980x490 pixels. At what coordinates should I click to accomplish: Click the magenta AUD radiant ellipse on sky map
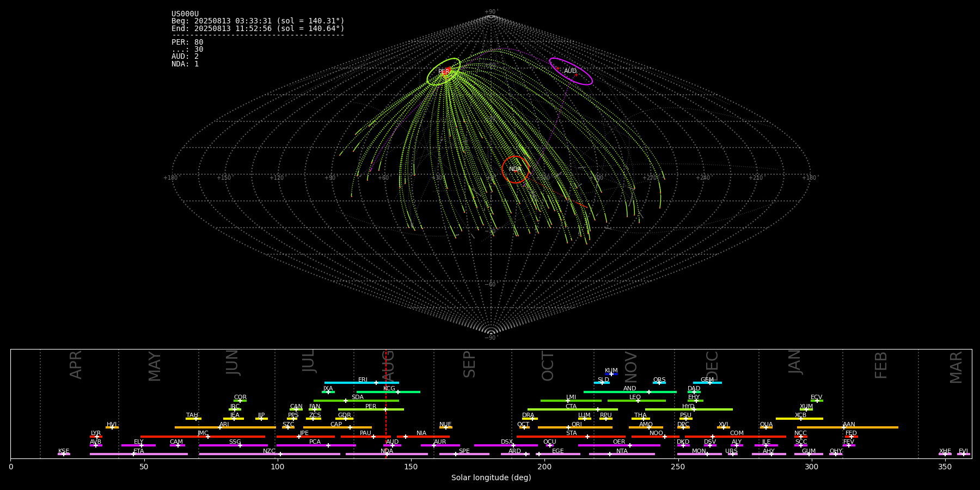coord(571,71)
